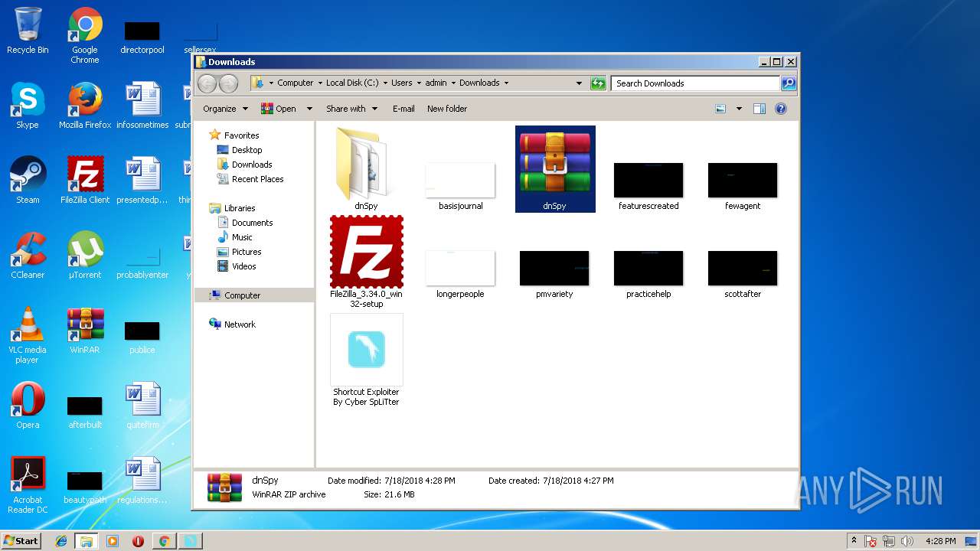Screen dimensions: 980x551
Task: Create a New folder from toolbar
Action: [x=447, y=109]
